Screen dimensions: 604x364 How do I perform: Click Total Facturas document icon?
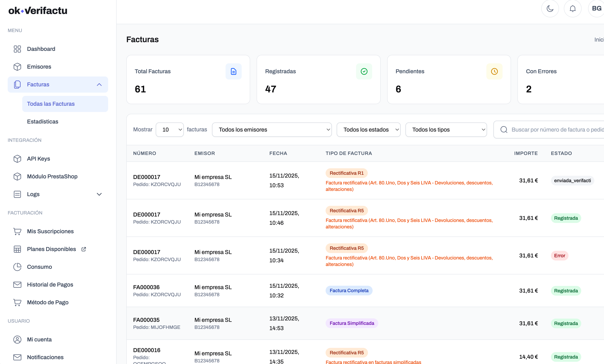(233, 71)
